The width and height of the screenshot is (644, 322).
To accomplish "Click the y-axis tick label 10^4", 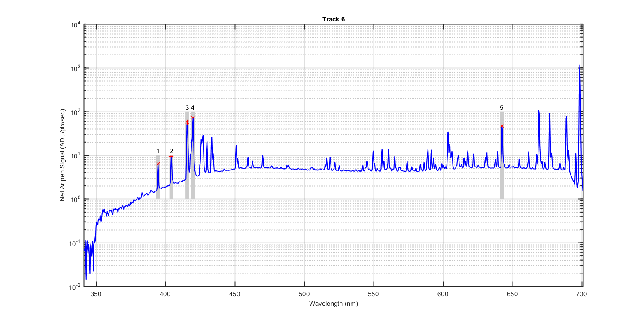I will pos(76,25).
